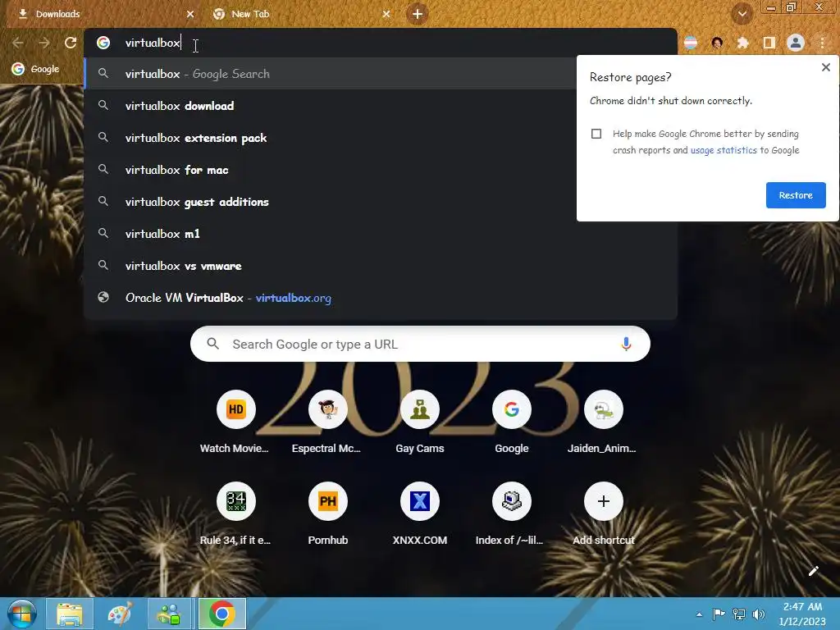Screen dimensions: 840x630
Task: Enable sending crash reports checkbox
Action: (x=596, y=134)
